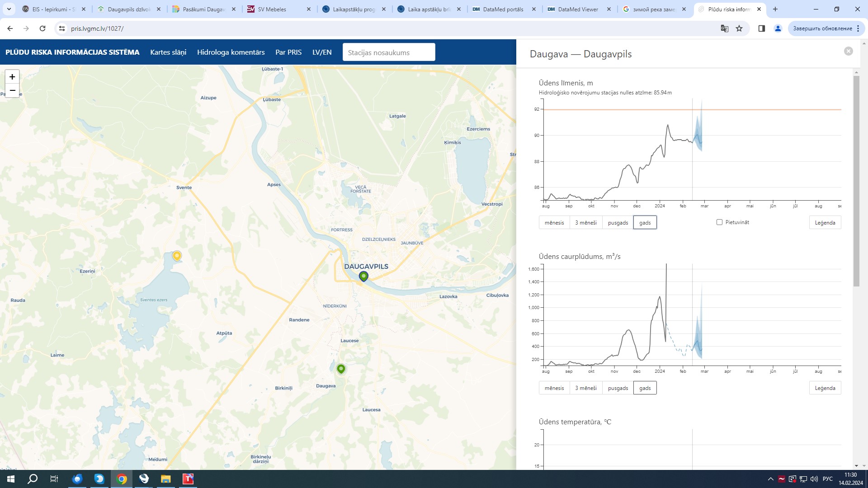868x488 pixels.
Task: Open Hidrologa komentārs menu item
Action: point(231,52)
